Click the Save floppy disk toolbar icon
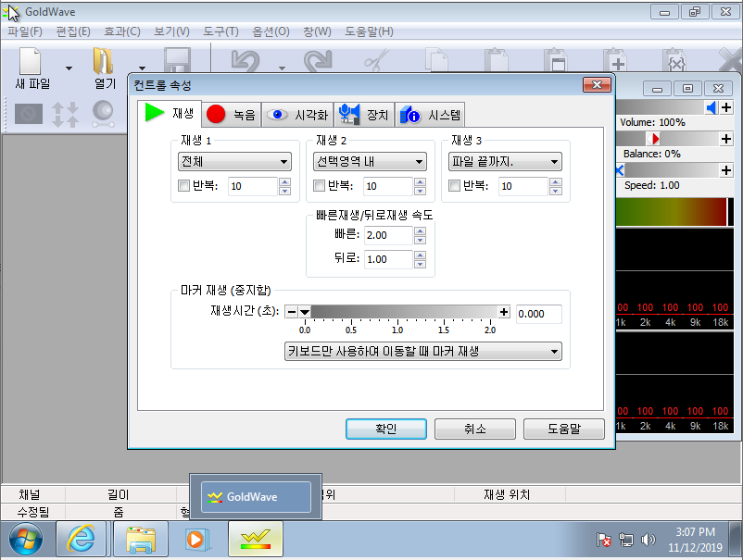Image resolution: width=743 pixels, height=560 pixels. [177, 60]
